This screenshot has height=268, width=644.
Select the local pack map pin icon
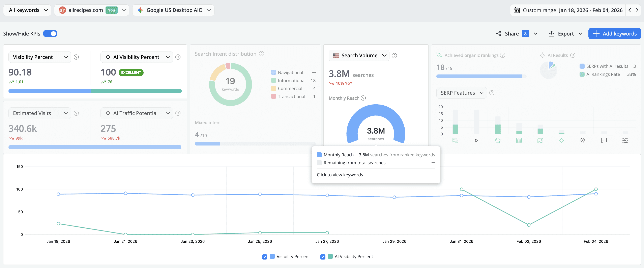coord(583,140)
